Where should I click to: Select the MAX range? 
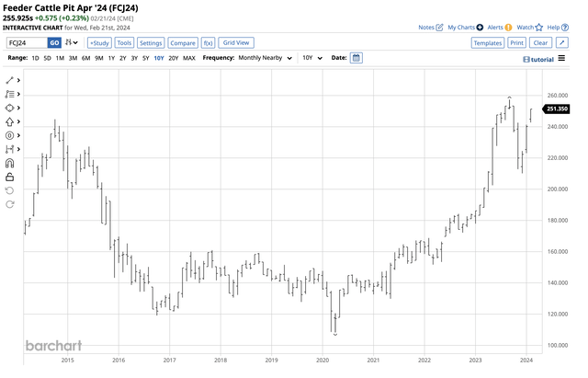(x=189, y=58)
